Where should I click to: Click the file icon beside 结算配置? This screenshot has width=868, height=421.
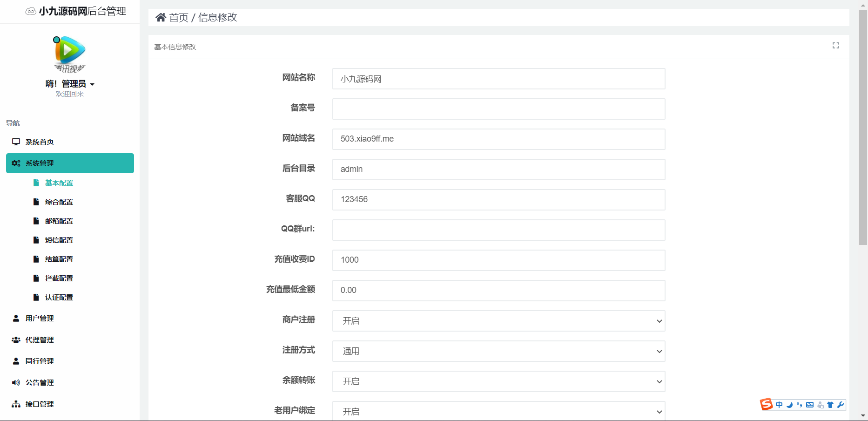(36, 259)
